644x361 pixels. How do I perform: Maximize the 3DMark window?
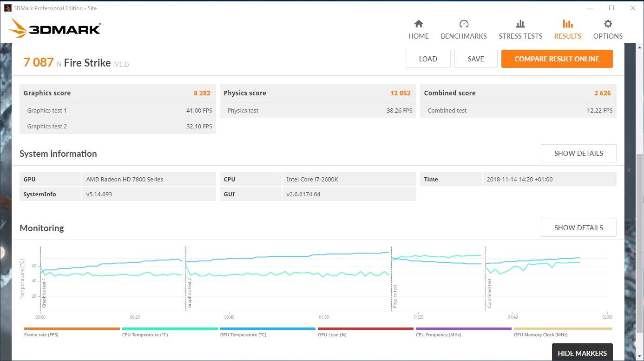pos(611,8)
